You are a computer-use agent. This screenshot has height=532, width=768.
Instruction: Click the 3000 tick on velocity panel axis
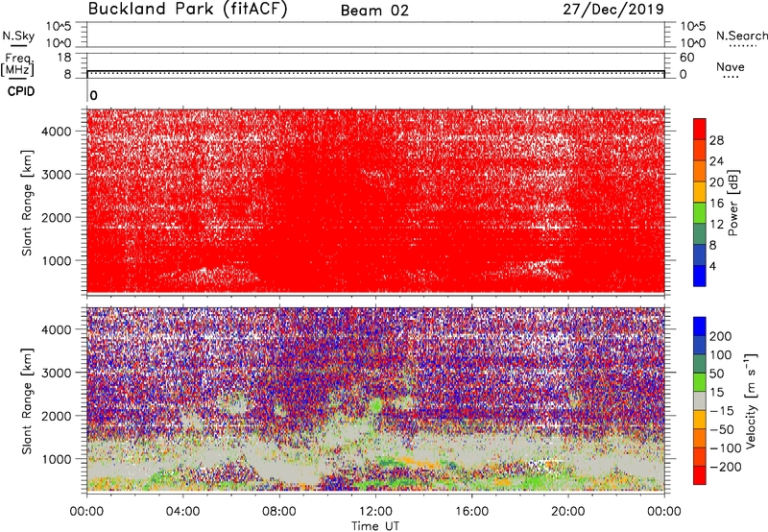(x=57, y=373)
